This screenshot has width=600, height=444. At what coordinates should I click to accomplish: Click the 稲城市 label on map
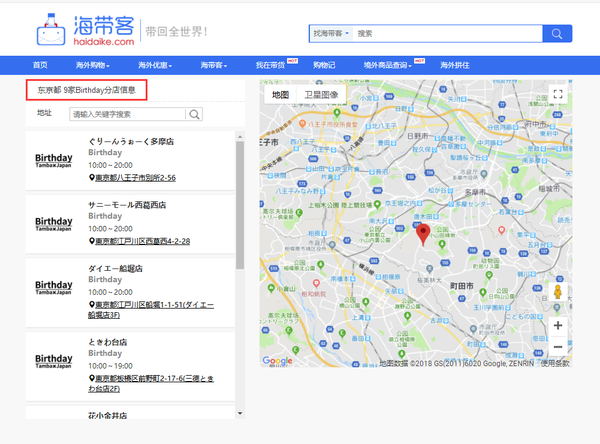coord(549,188)
